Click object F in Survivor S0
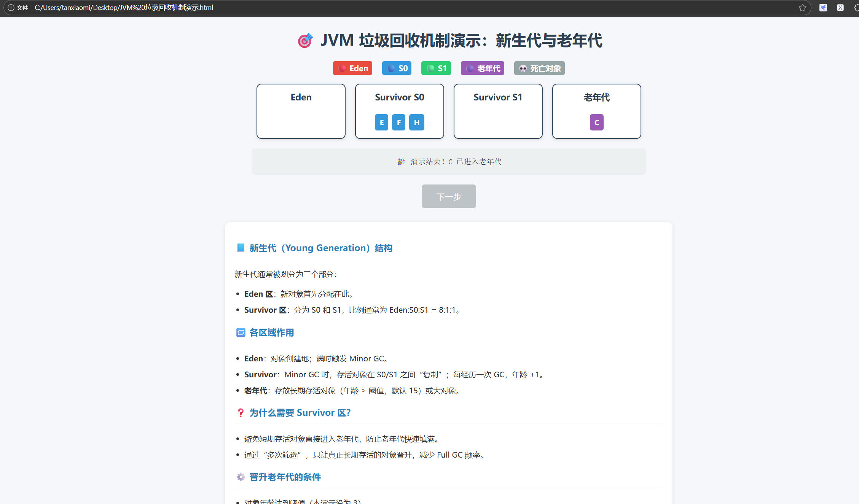Screen dimensions: 859x504 coord(398,122)
